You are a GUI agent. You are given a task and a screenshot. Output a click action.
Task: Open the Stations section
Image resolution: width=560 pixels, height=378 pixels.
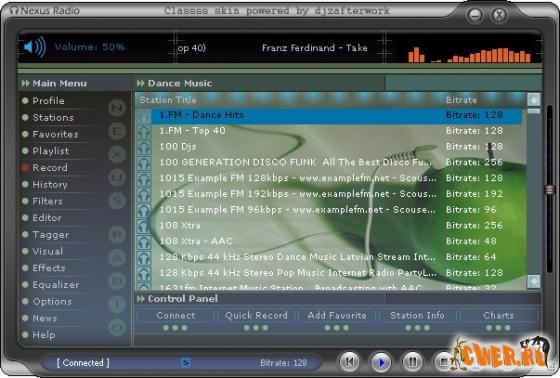point(53,118)
